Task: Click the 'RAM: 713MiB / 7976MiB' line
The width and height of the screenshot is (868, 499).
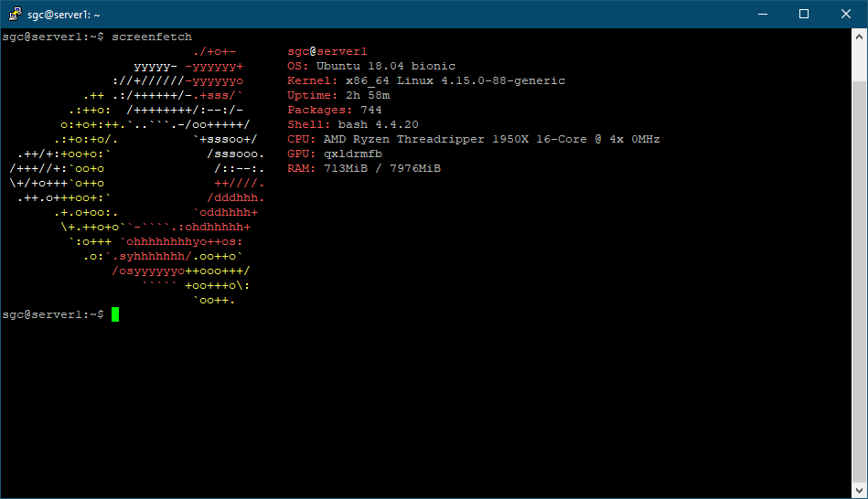Action: click(364, 168)
